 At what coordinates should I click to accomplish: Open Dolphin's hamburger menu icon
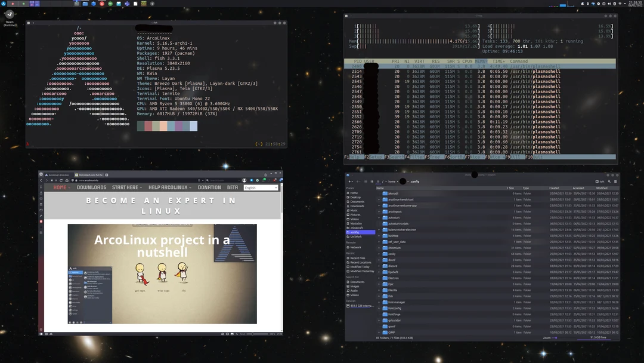616,181
